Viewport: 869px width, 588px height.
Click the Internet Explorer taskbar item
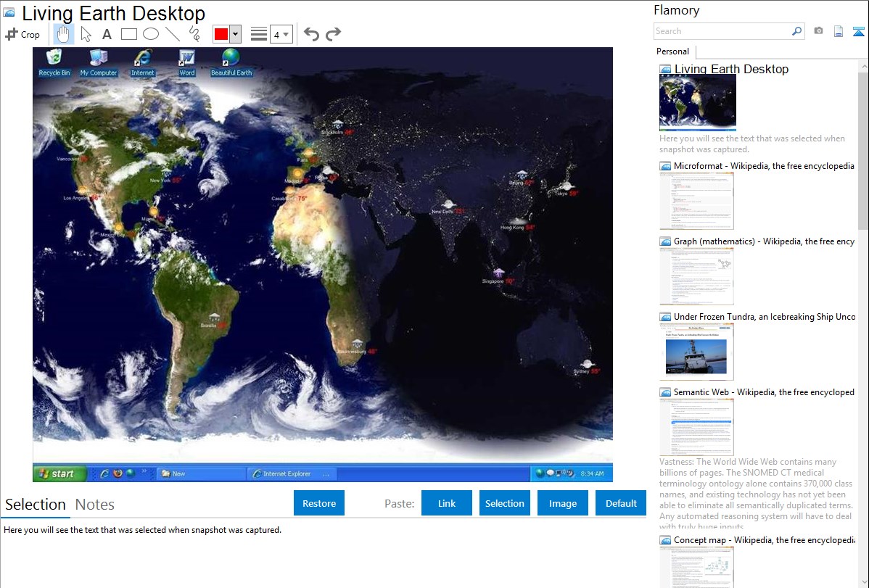pyautogui.click(x=292, y=474)
